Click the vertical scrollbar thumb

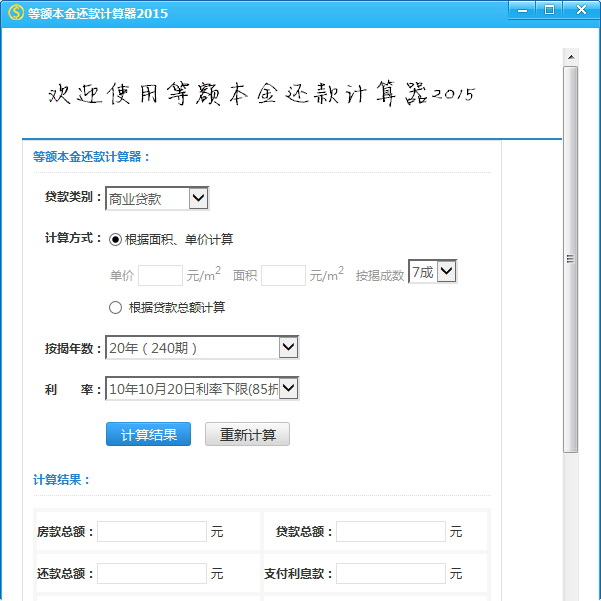[571, 259]
